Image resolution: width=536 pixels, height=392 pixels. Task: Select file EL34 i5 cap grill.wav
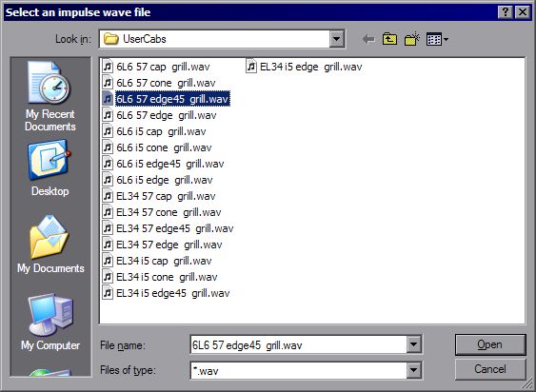coord(157,261)
